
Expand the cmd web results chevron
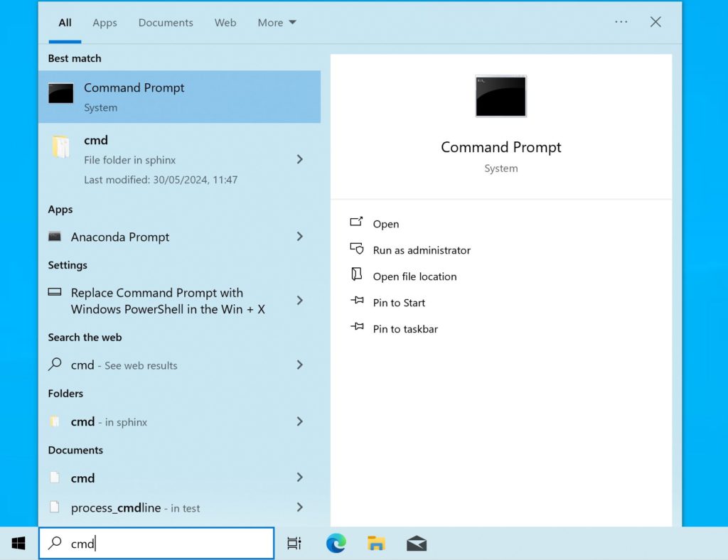(x=299, y=365)
